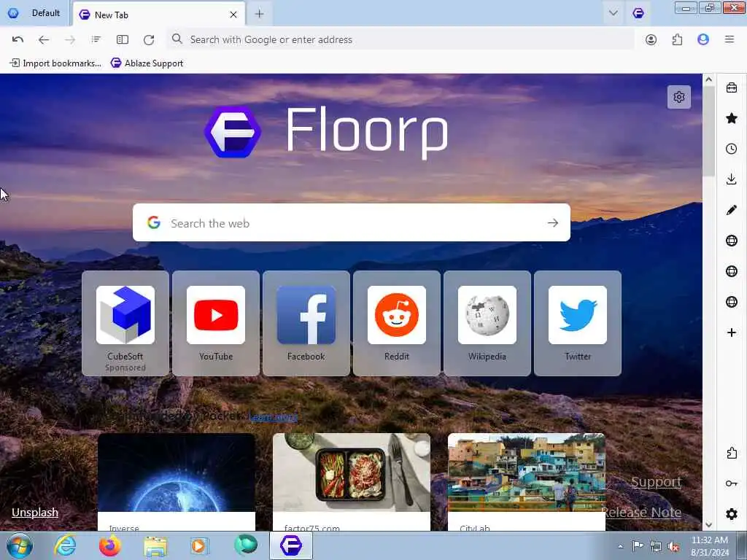Open the YouTube shortcut tile
The width and height of the screenshot is (747, 560).
216,323
